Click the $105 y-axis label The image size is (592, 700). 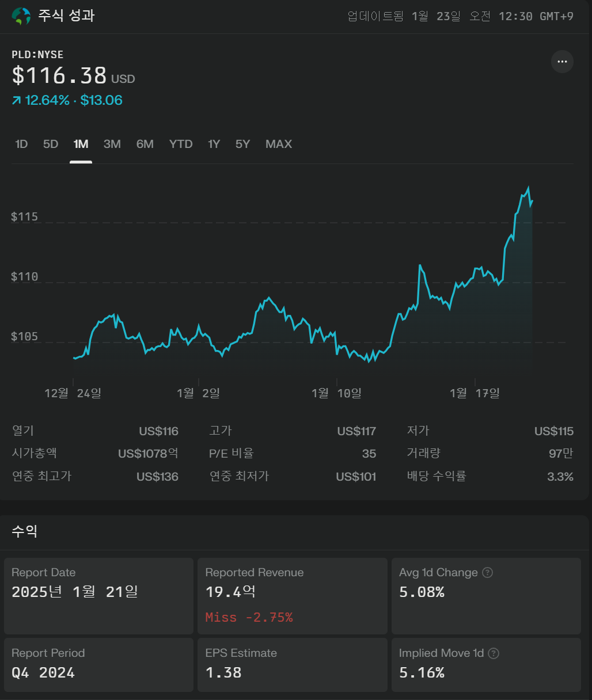pos(24,336)
